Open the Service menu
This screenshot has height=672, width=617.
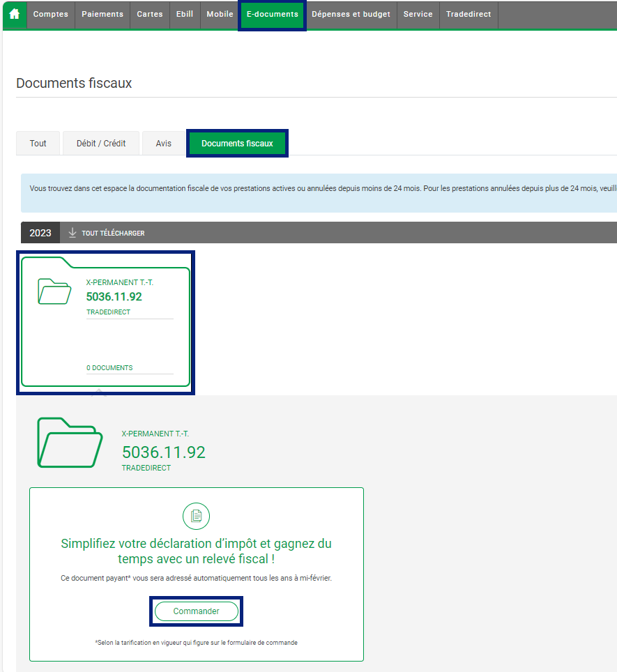(x=418, y=14)
